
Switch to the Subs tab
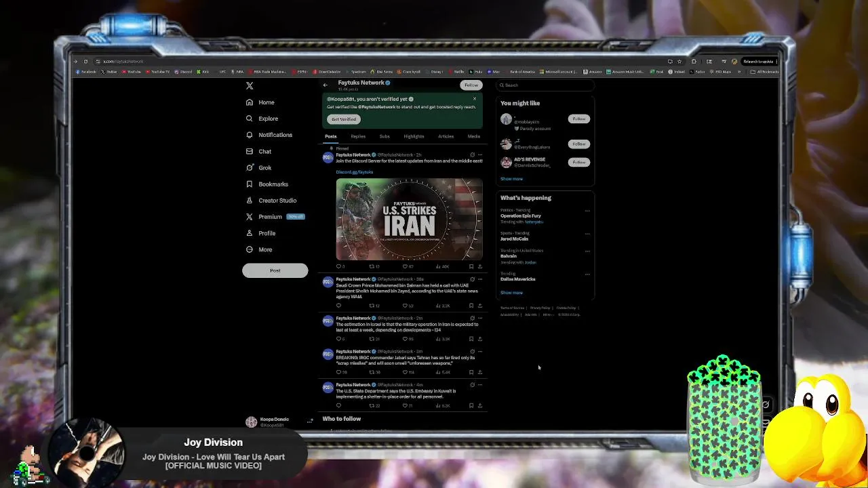tap(384, 136)
